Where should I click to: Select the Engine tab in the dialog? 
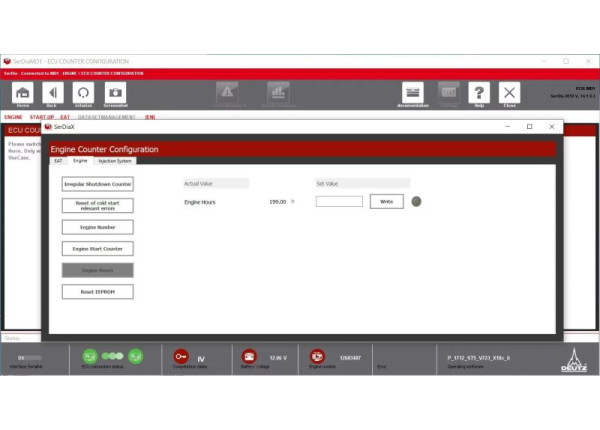[80, 161]
